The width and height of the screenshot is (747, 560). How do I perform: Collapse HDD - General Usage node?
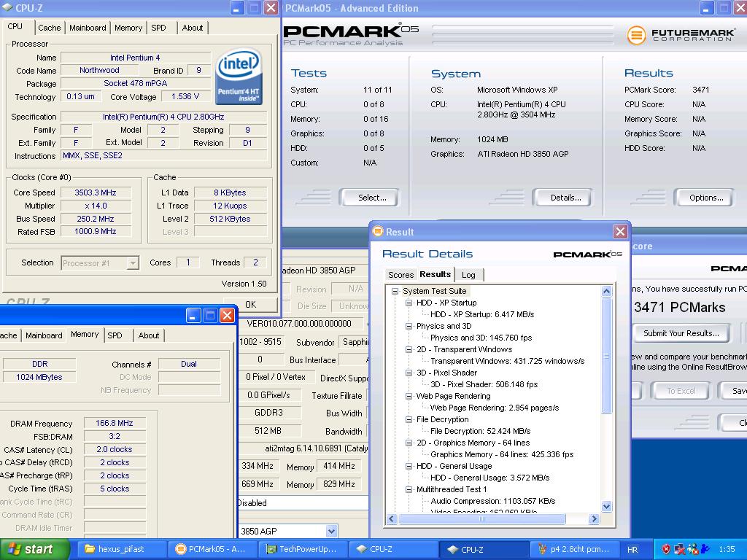(x=409, y=466)
